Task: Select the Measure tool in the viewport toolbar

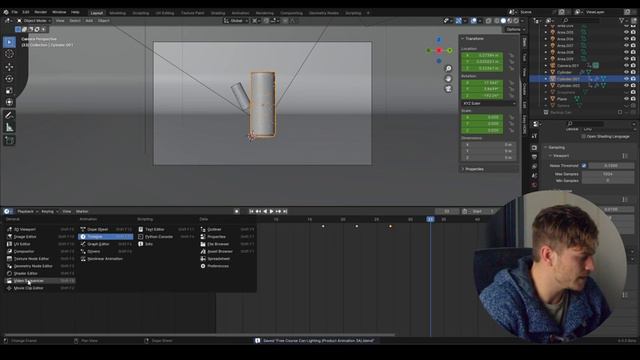Action: [x=9, y=127]
